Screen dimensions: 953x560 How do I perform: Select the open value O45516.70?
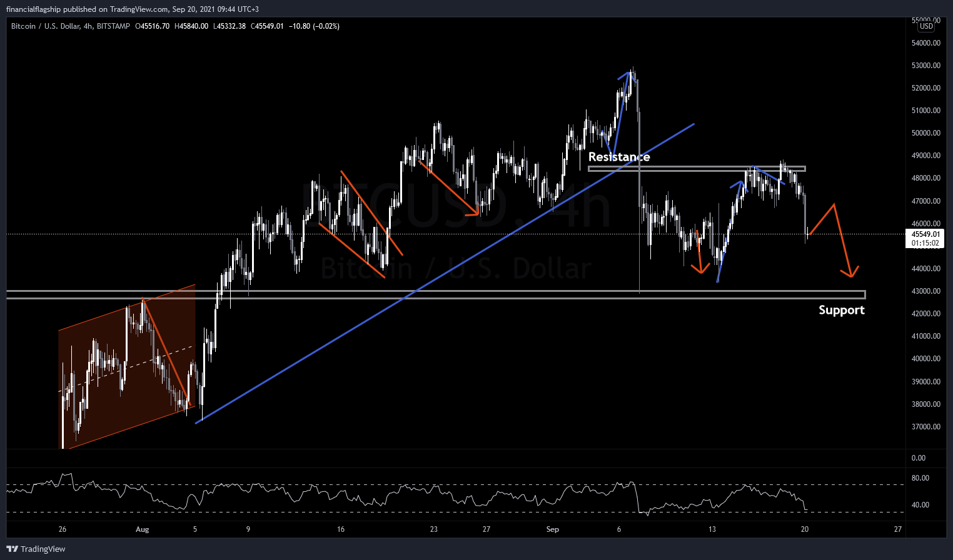tap(152, 26)
